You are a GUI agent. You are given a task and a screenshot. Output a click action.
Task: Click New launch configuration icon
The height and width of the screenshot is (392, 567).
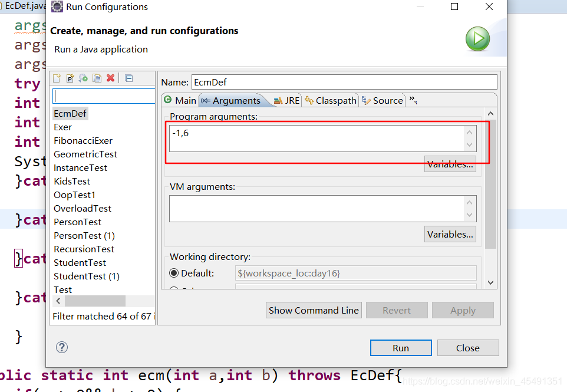[x=57, y=78]
